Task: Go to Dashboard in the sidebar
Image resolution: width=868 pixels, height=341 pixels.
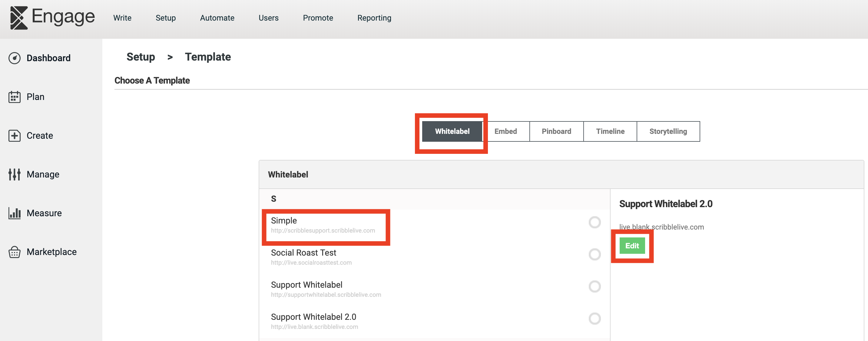Action: (48, 58)
